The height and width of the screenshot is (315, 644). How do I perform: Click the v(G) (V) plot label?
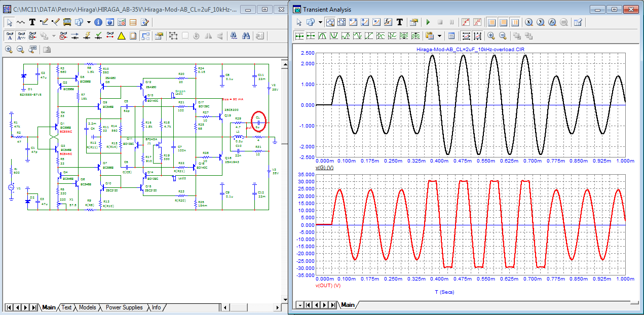[x=325, y=167]
